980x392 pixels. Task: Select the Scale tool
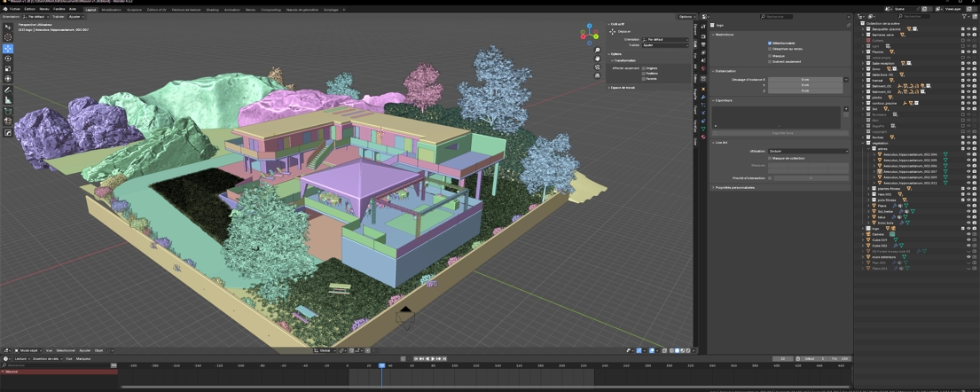click(x=8, y=68)
